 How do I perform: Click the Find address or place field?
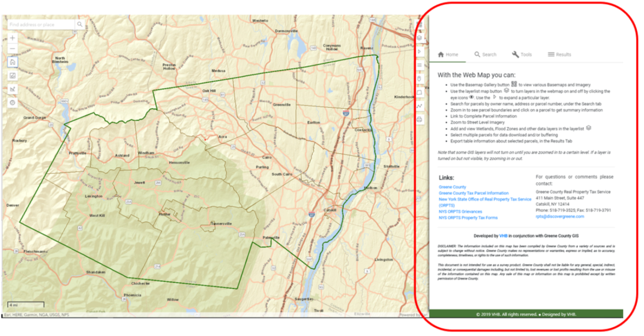[41, 25]
